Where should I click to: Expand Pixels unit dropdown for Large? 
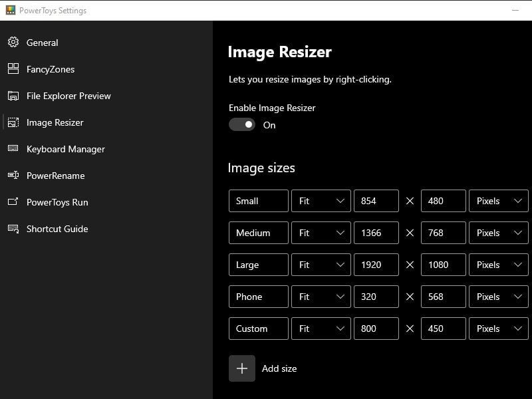pyautogui.click(x=499, y=265)
